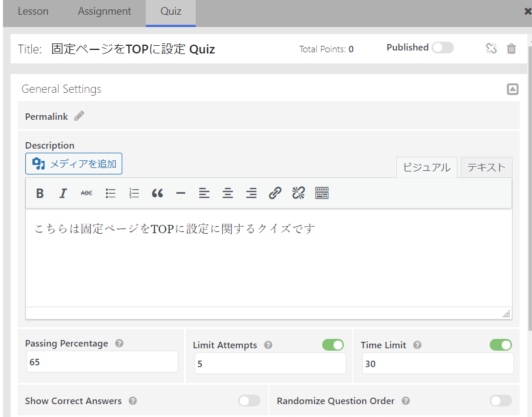Apply blockquote formatting
This screenshot has height=417, width=532.
157,193
